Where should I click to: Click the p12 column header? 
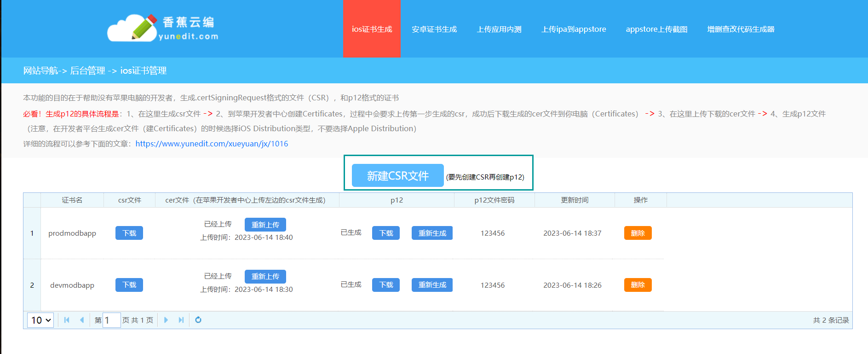pos(397,200)
